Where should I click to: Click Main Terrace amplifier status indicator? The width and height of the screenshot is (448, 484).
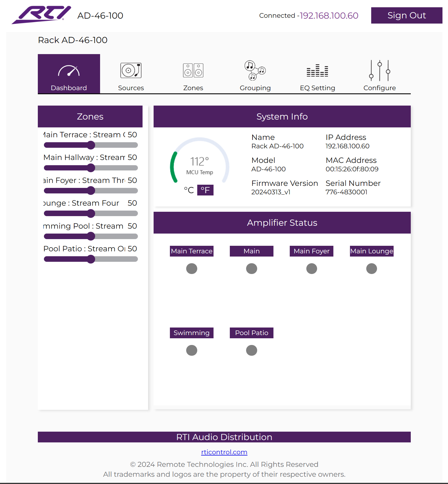click(x=192, y=268)
